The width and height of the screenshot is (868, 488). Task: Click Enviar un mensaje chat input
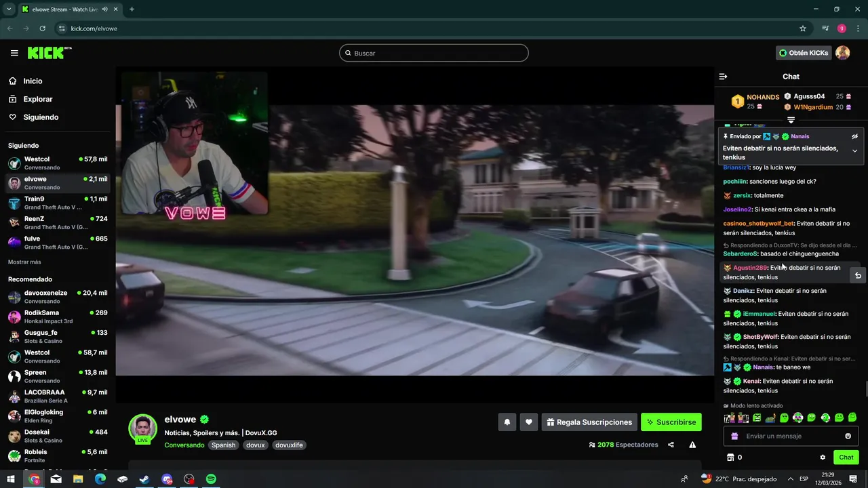click(791, 436)
